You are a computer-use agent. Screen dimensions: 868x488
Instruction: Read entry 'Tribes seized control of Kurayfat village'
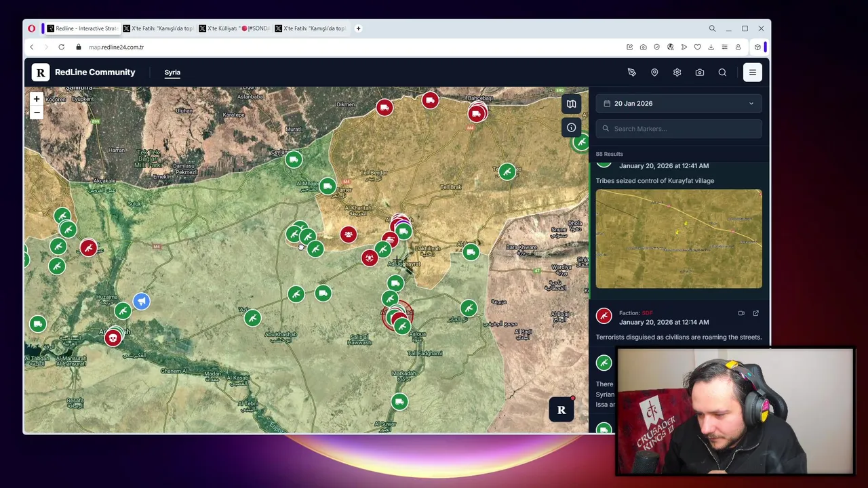655,181
